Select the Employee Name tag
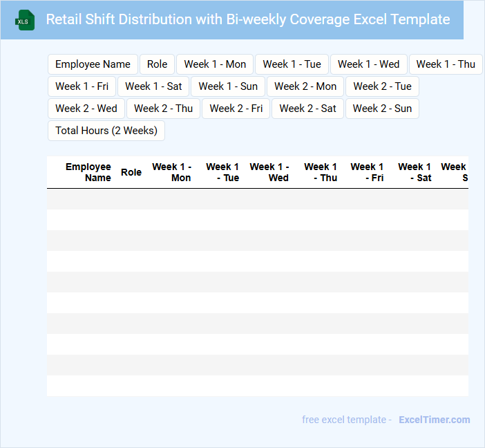The height and width of the screenshot is (448, 485). 93,64
